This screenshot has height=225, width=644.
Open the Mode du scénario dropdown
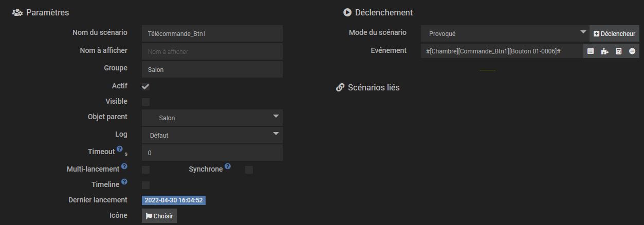tap(505, 33)
